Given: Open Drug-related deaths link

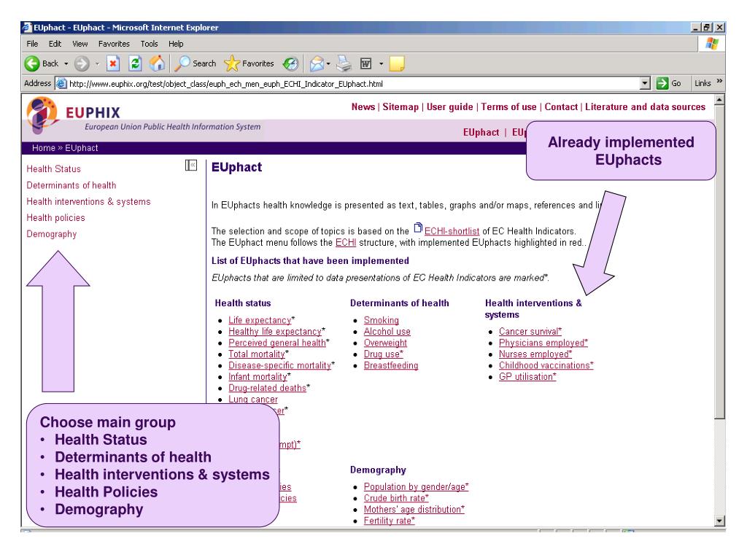Looking at the screenshot, I should tap(267, 388).
